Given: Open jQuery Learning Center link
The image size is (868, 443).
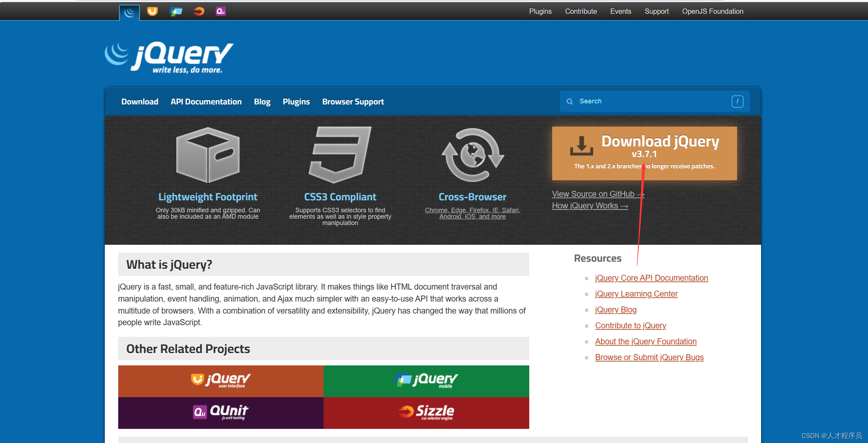Looking at the screenshot, I should click(636, 294).
